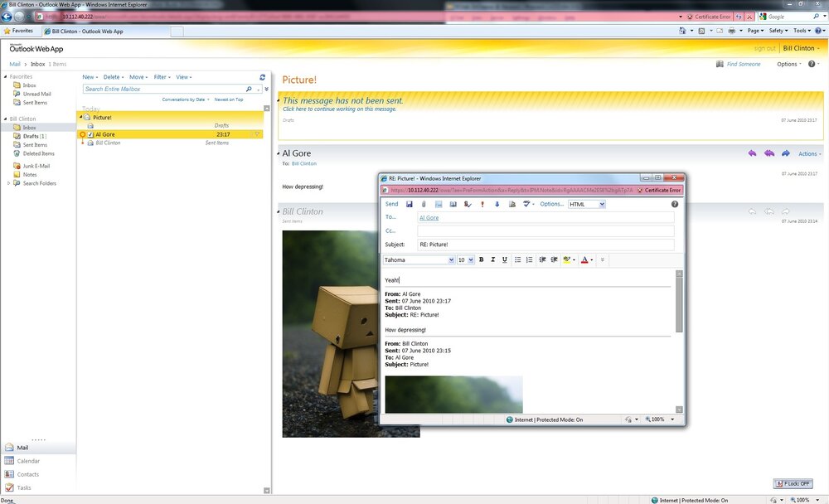The width and height of the screenshot is (829, 504).
Task: Open the IE Tools menu
Action: tap(802, 31)
